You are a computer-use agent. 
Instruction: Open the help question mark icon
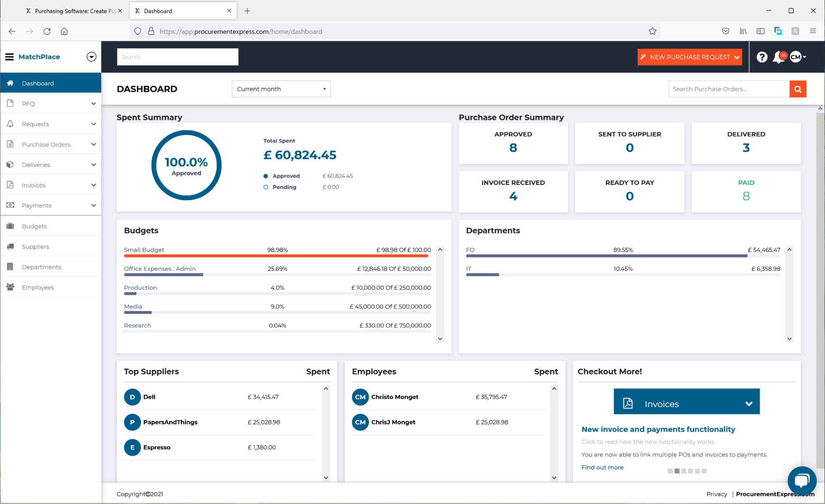[761, 57]
